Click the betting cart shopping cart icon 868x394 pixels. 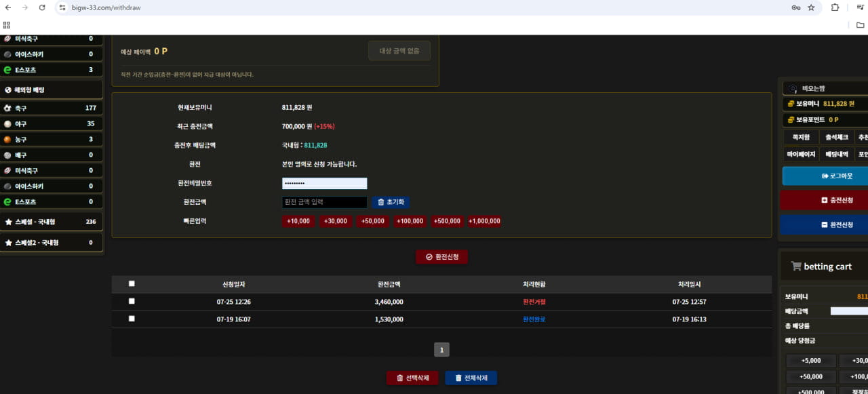(796, 267)
